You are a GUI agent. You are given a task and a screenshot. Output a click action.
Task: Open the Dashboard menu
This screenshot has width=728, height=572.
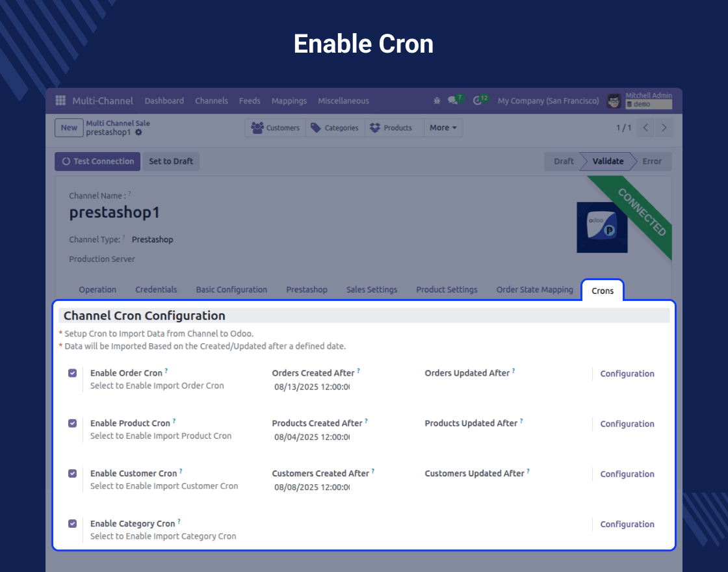164,101
